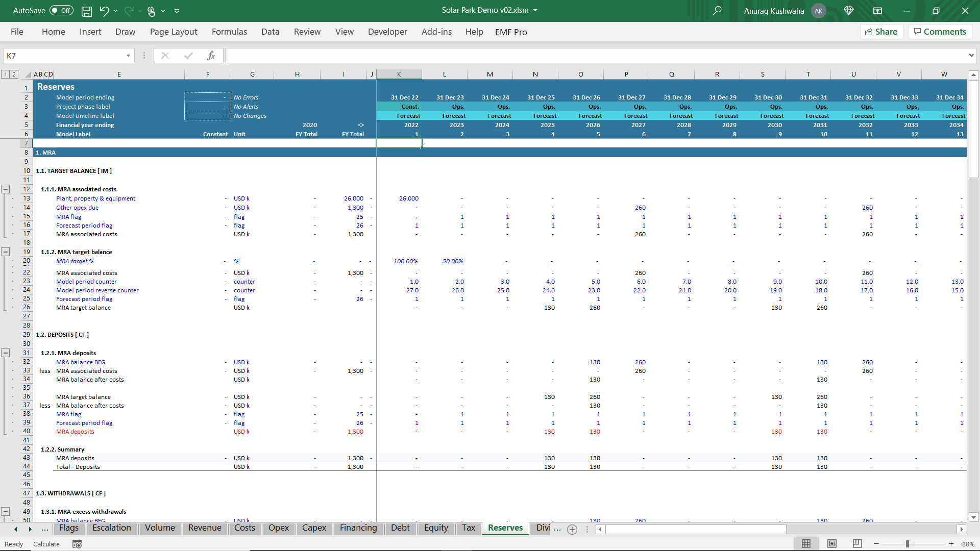
Task: Click the zoom slider handle
Action: coord(908,544)
